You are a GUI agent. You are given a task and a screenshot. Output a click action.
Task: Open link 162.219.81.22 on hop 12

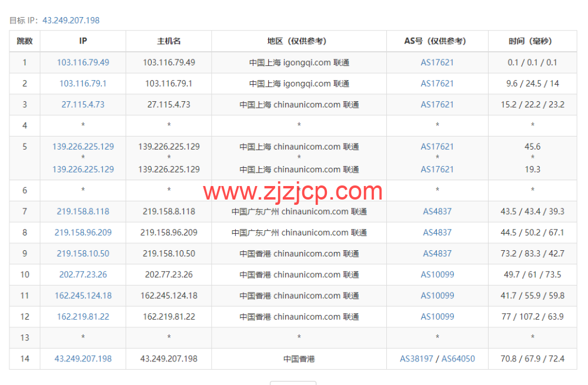pyautogui.click(x=82, y=317)
